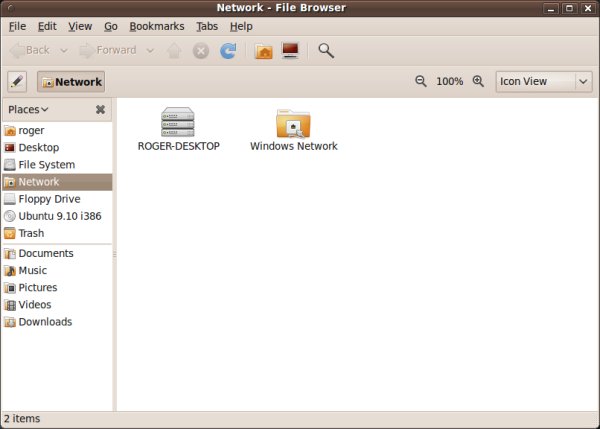600x429 pixels.
Task: Open the Help menu
Action: point(241,26)
